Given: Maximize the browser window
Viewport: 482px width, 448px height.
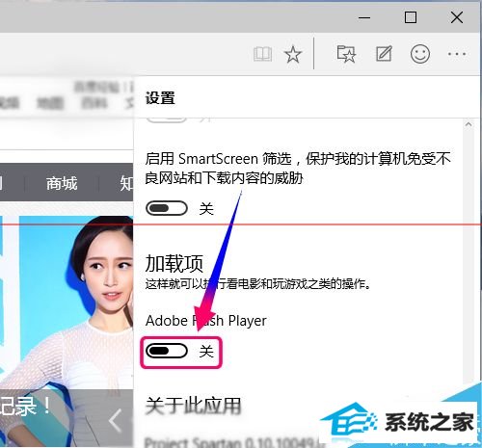Looking at the screenshot, I should click(411, 17).
